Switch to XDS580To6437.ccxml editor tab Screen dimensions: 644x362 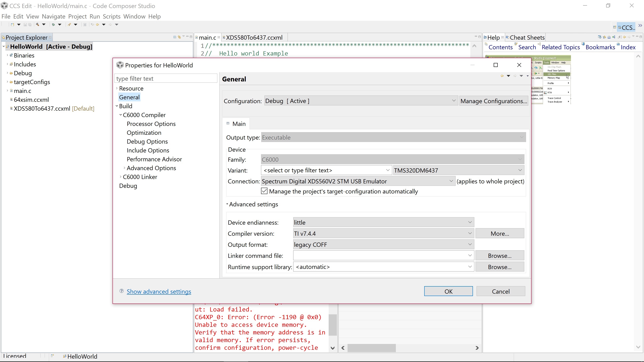pyautogui.click(x=254, y=37)
